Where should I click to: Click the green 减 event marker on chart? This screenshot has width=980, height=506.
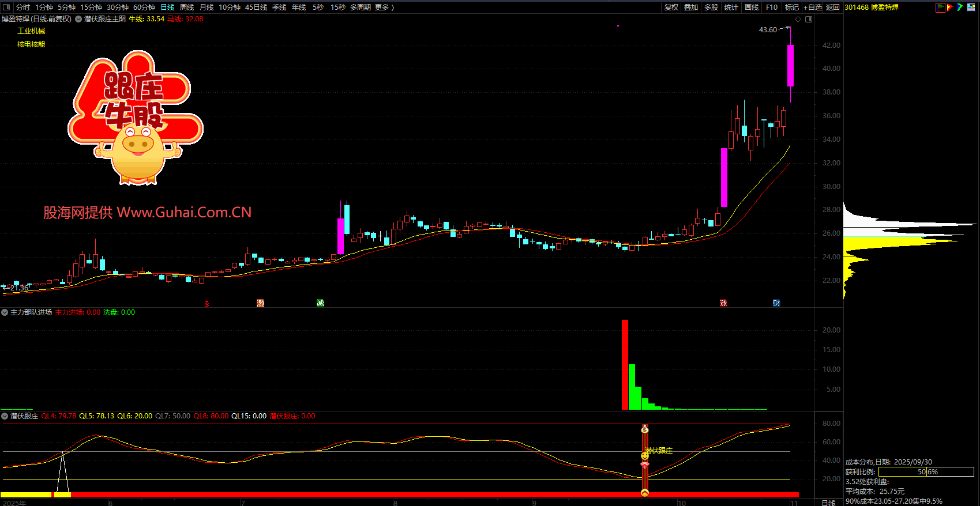[x=320, y=303]
